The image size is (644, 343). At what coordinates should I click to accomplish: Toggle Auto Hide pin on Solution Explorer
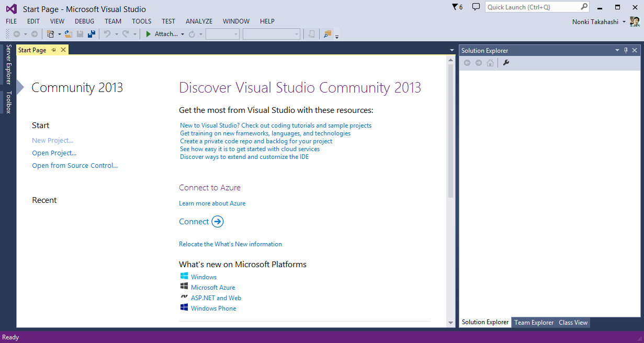coord(626,50)
